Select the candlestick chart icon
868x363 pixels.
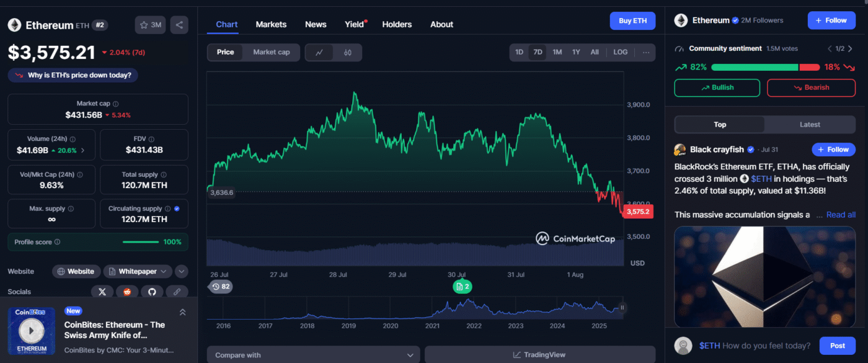click(348, 52)
